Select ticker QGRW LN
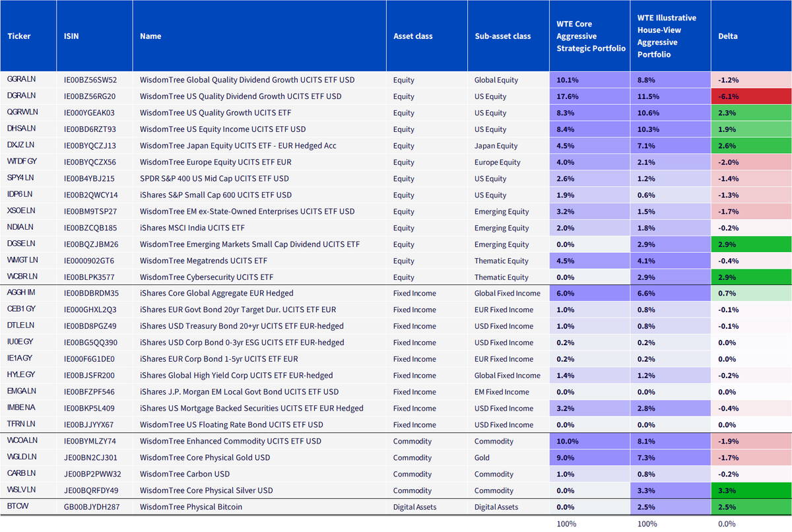792x532 pixels. [x=22, y=113]
